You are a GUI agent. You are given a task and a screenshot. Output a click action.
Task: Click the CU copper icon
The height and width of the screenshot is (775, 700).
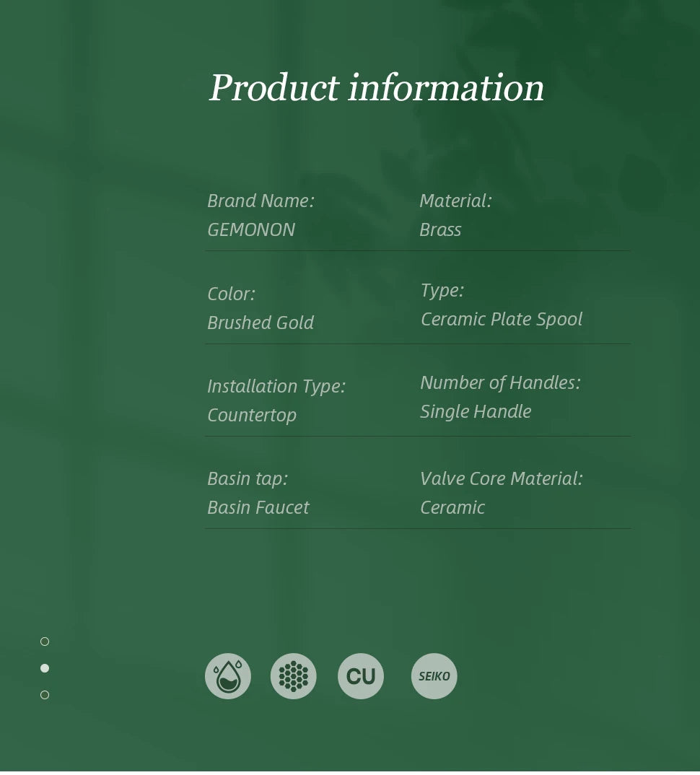[x=361, y=676]
